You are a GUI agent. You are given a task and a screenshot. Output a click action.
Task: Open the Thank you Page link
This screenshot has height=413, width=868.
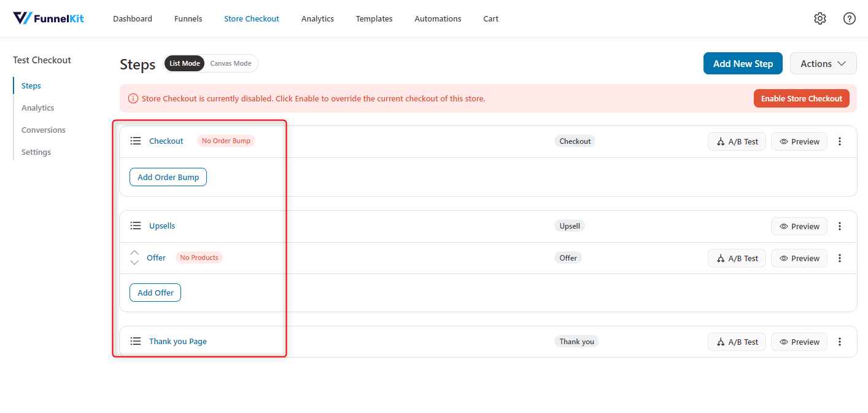pyautogui.click(x=178, y=341)
